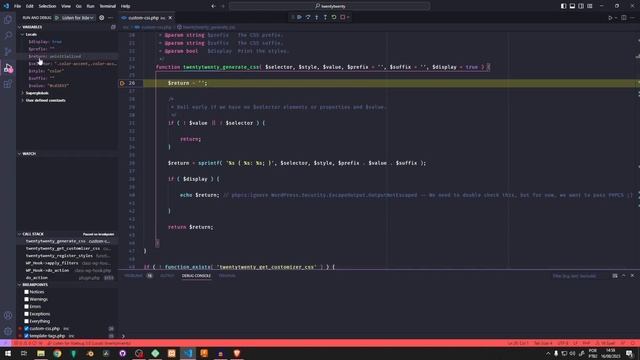Screen dimensions: 640x360
Task: Open the debug configuration dropdown
Action: pos(78,18)
